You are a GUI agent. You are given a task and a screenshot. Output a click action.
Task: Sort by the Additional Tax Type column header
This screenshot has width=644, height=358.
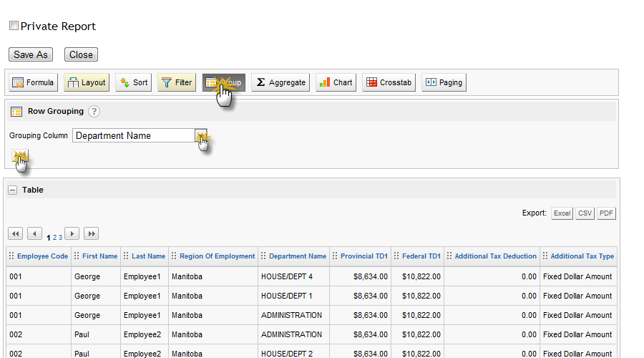[x=582, y=256]
